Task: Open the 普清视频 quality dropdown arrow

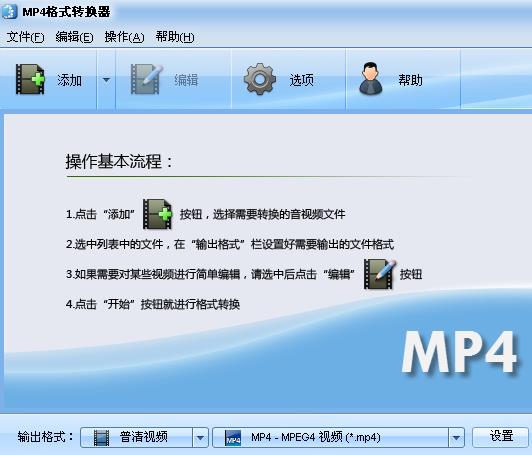Action: click(200, 437)
